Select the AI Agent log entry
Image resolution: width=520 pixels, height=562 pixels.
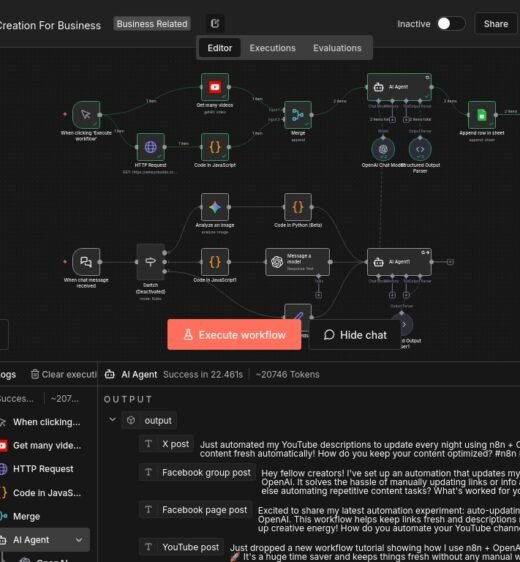click(x=45, y=540)
